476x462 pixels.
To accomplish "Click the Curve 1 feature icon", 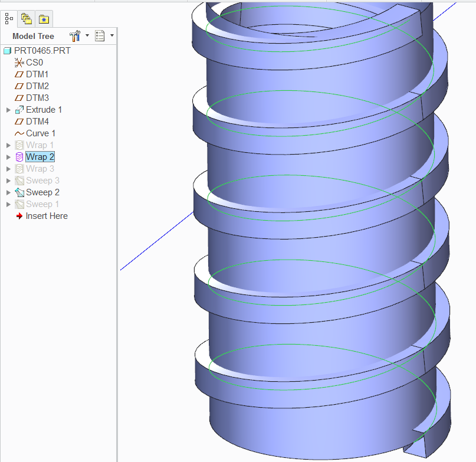I will [19, 134].
